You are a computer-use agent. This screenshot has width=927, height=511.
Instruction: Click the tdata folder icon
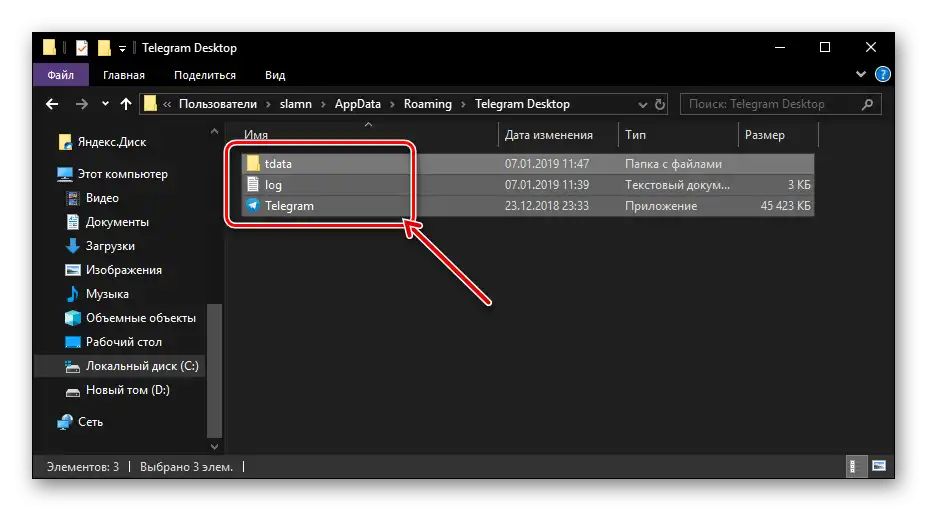253,163
